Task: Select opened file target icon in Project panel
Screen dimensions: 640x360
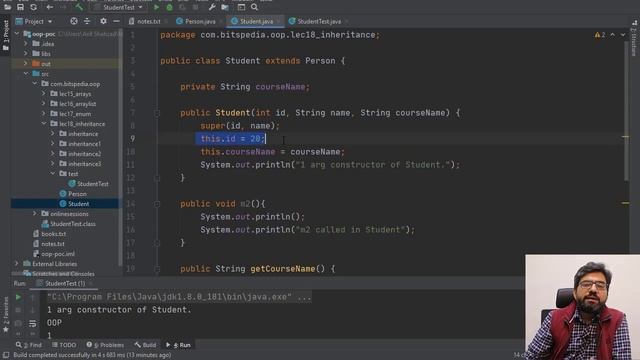Action: (x=73, y=21)
